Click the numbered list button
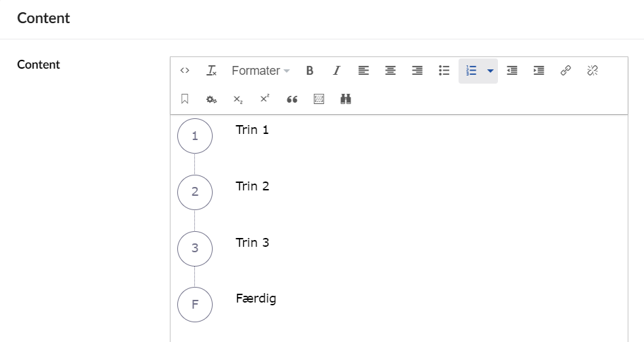The height and width of the screenshot is (342, 644). pyautogui.click(x=471, y=71)
